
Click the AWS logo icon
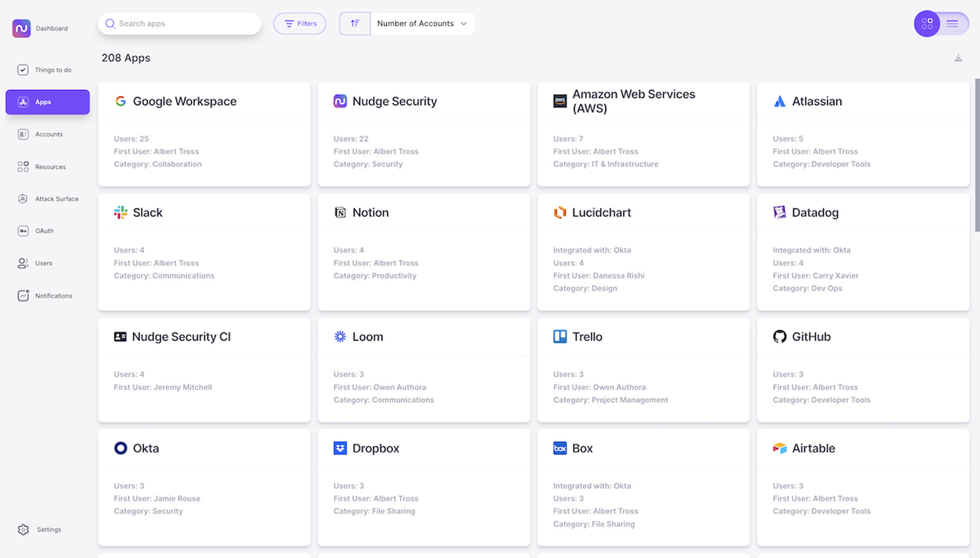point(560,101)
